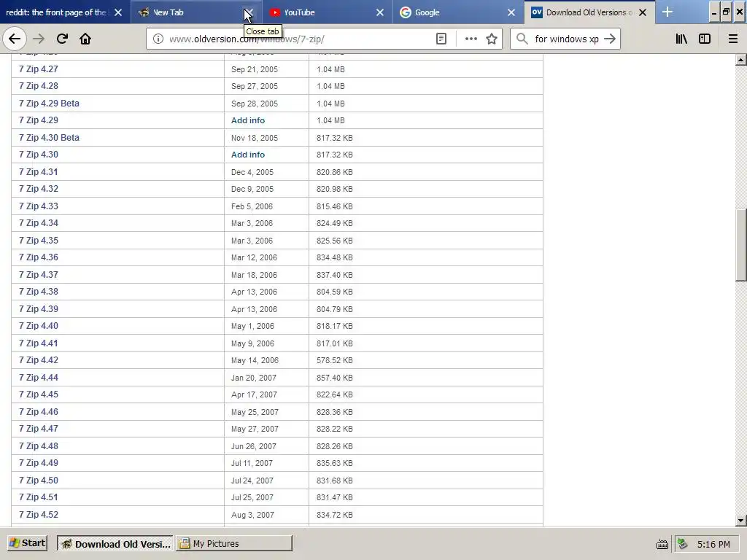Image resolution: width=747 pixels, height=560 pixels.
Task: Click the scrollbar down arrow
Action: click(741, 521)
